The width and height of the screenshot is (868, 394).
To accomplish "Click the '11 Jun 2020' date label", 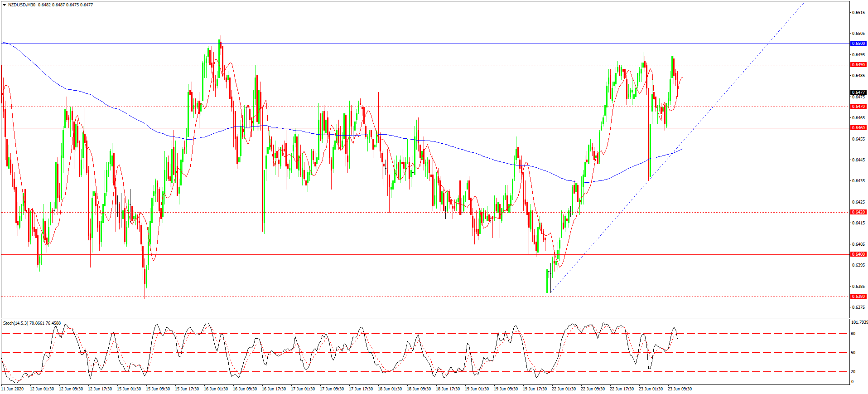I will [x=13, y=389].
